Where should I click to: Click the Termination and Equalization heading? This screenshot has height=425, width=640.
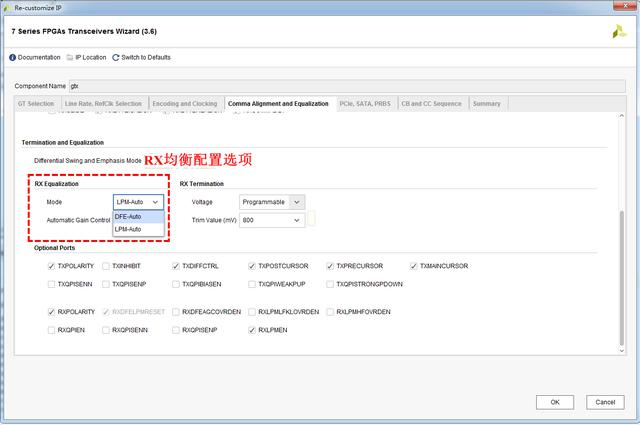62,142
